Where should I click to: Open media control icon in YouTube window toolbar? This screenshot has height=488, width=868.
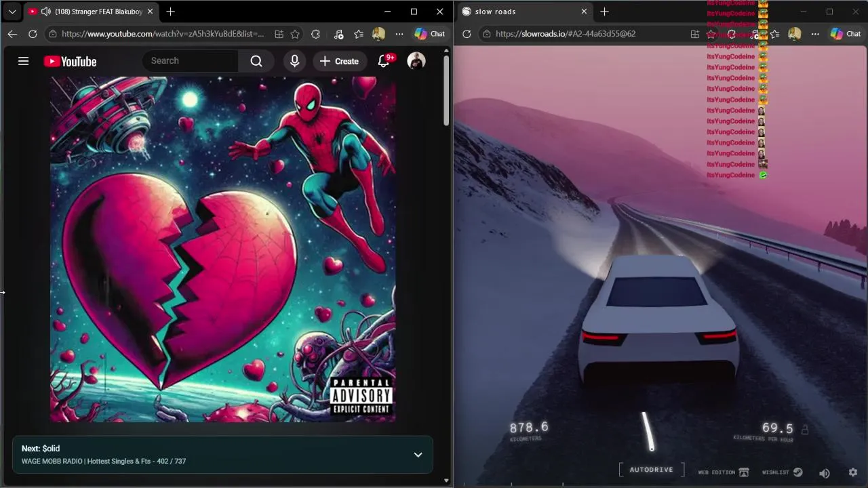click(x=339, y=34)
